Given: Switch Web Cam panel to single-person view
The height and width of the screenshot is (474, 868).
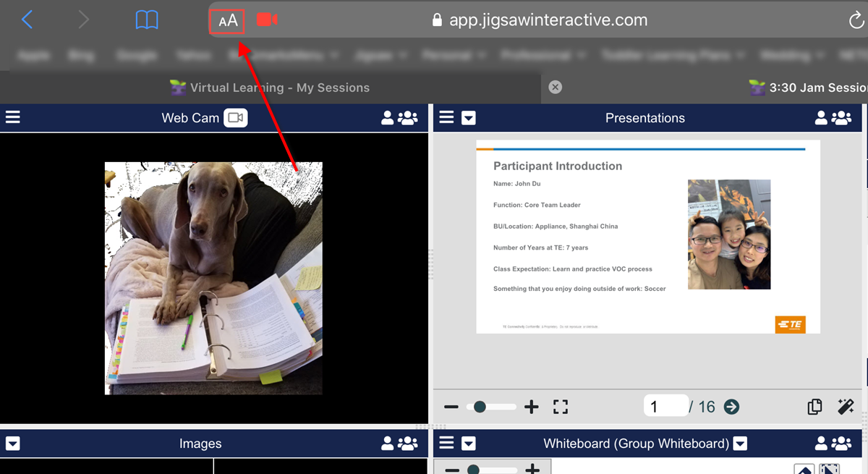Looking at the screenshot, I should pyautogui.click(x=387, y=118).
